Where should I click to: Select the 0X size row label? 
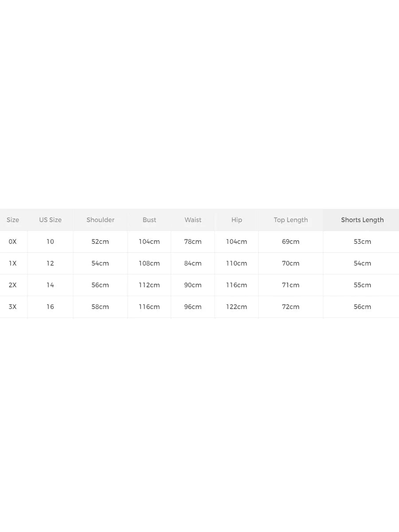pyautogui.click(x=13, y=242)
